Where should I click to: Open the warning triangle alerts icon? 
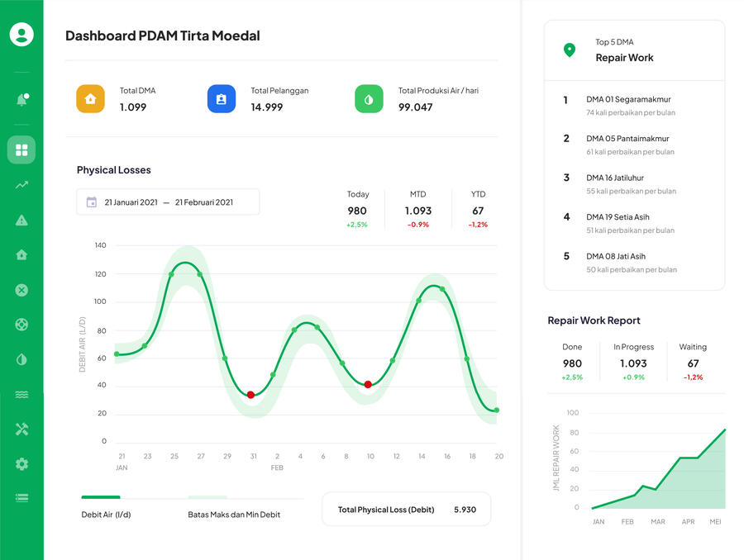pos(21,220)
